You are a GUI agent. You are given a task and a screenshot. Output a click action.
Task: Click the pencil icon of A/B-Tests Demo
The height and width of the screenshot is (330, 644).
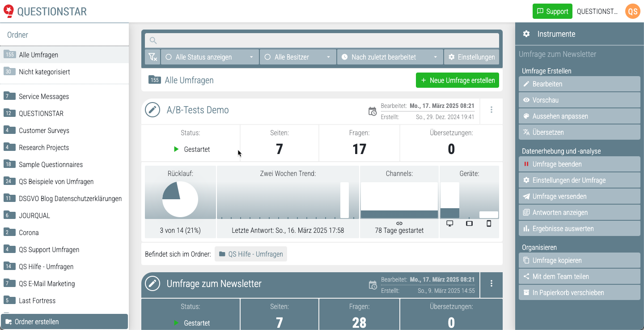[153, 110]
